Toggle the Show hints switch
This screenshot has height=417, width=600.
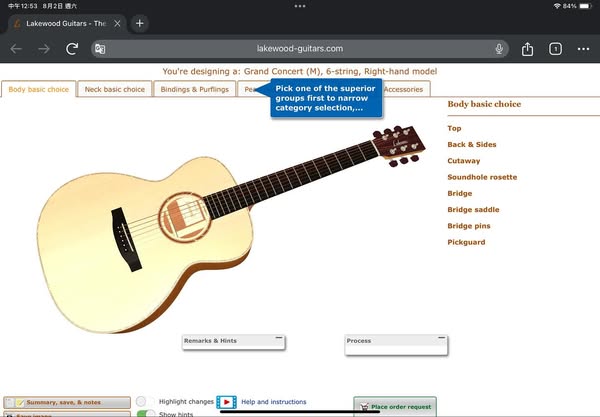coord(146,413)
